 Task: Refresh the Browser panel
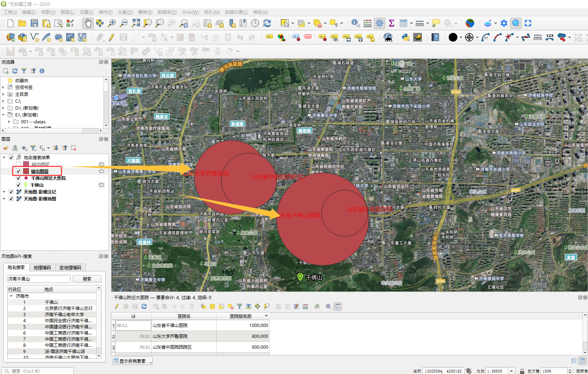pyautogui.click(x=15, y=71)
